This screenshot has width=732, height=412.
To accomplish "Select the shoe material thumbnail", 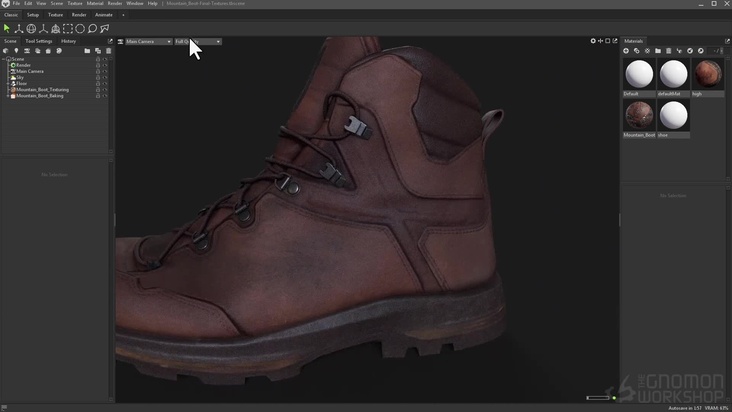I will pos(673,115).
